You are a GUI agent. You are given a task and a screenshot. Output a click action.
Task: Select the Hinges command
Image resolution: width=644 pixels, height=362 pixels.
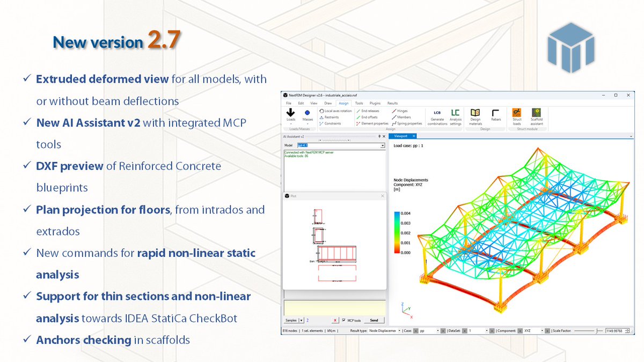[x=400, y=111]
